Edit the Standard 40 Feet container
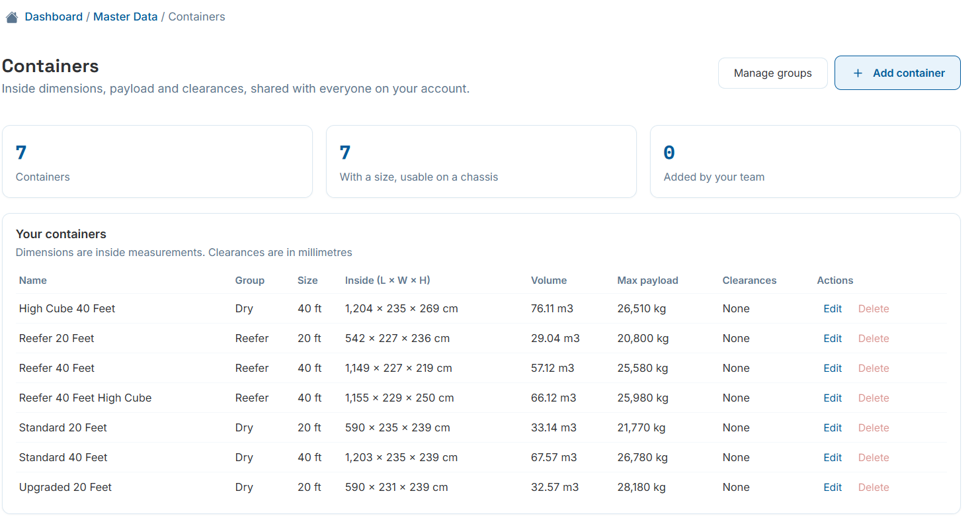The width and height of the screenshot is (980, 524). point(832,457)
